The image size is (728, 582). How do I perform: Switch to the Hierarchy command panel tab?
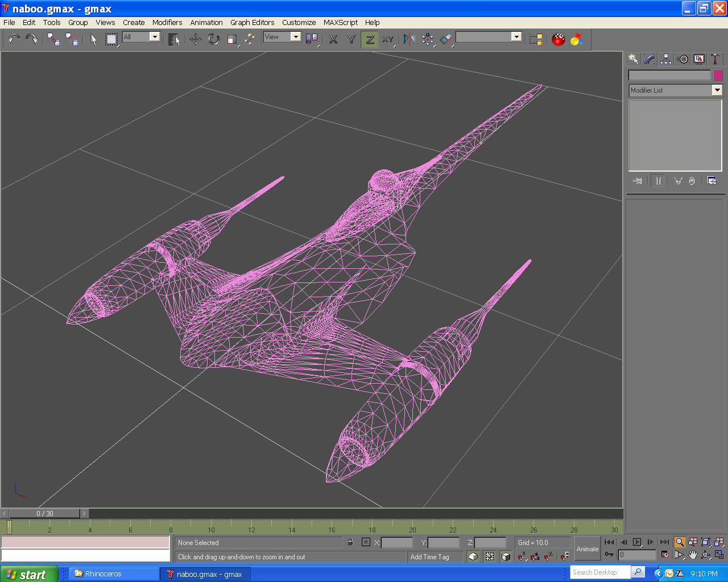[x=666, y=59]
